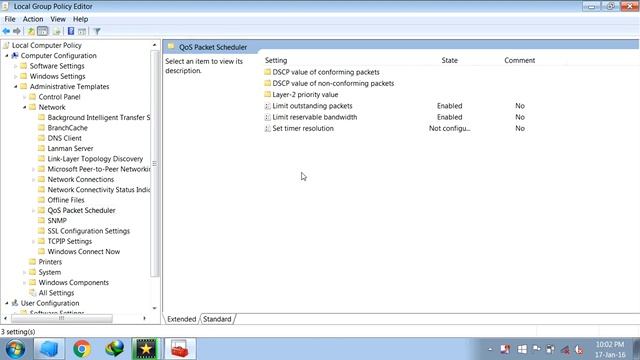
Task: Click the Filter funnel toolbar icon
Action: 97,31
